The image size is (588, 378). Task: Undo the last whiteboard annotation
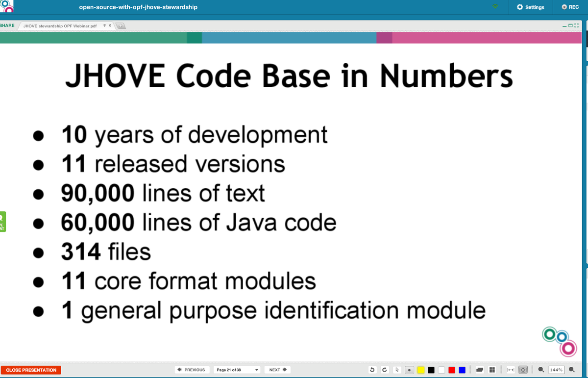(x=372, y=370)
